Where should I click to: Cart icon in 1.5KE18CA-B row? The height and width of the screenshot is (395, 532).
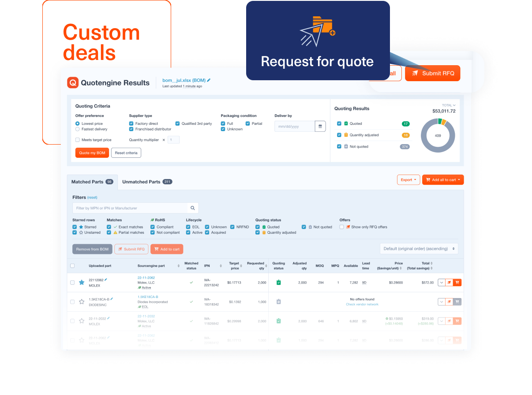click(x=457, y=302)
